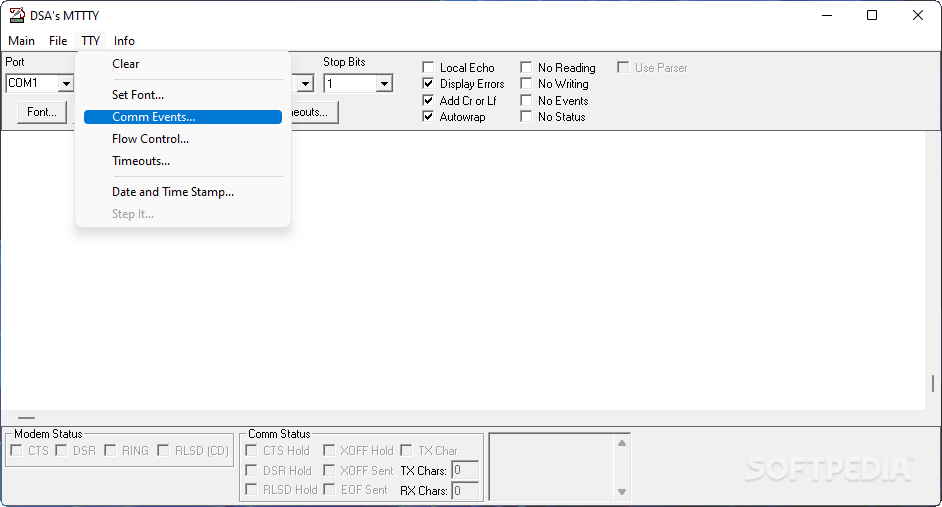Image resolution: width=942 pixels, height=507 pixels.
Task: Click the RLSD (CD) status checkbox
Action: pyautogui.click(x=163, y=451)
